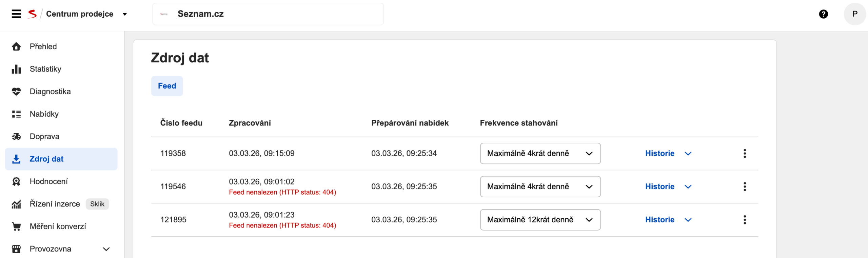This screenshot has height=258, width=868.
Task: Click the Měření konverzí cart icon
Action: pos(16,226)
